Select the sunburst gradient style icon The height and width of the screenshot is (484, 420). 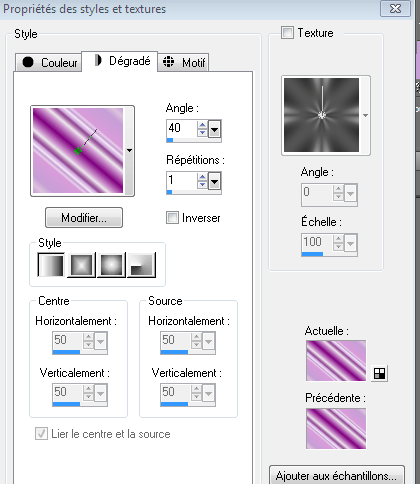(x=142, y=265)
